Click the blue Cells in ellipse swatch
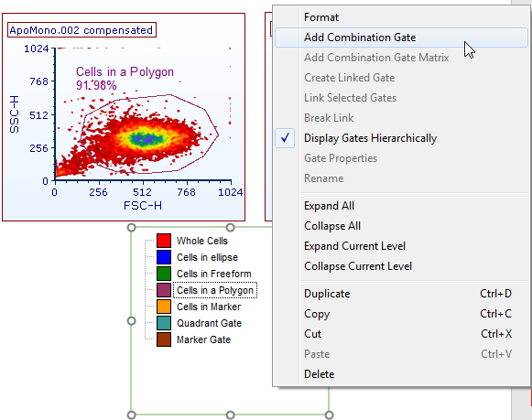Screen dimensions: 532x420 (x=164, y=257)
